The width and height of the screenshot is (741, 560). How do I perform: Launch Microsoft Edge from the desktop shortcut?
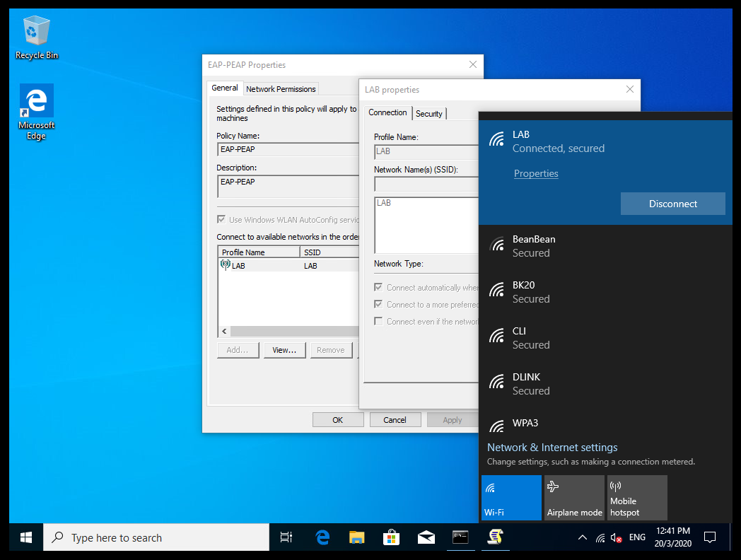click(x=36, y=112)
